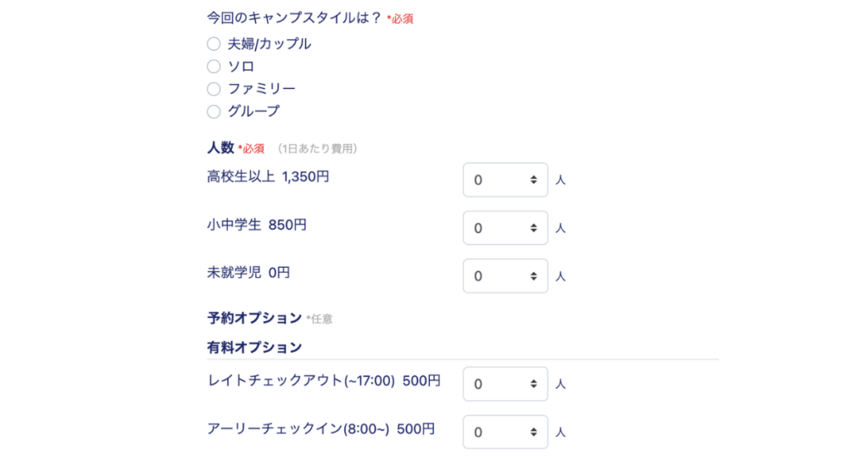Viewport: 868px width, 456px height.
Task: Click the ソロ label text
Action: [241, 66]
